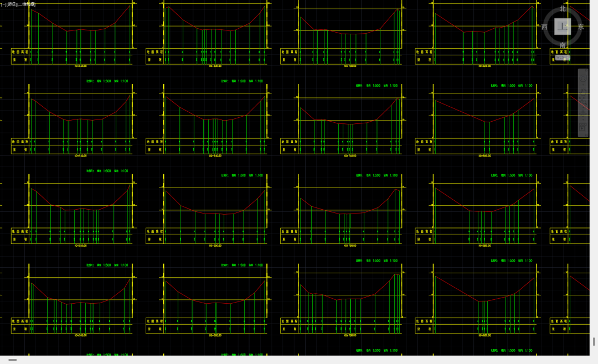The height and width of the screenshot is (364, 598).
Task: Select the 西 direction on ViewCube compass
Action: [x=544, y=27]
